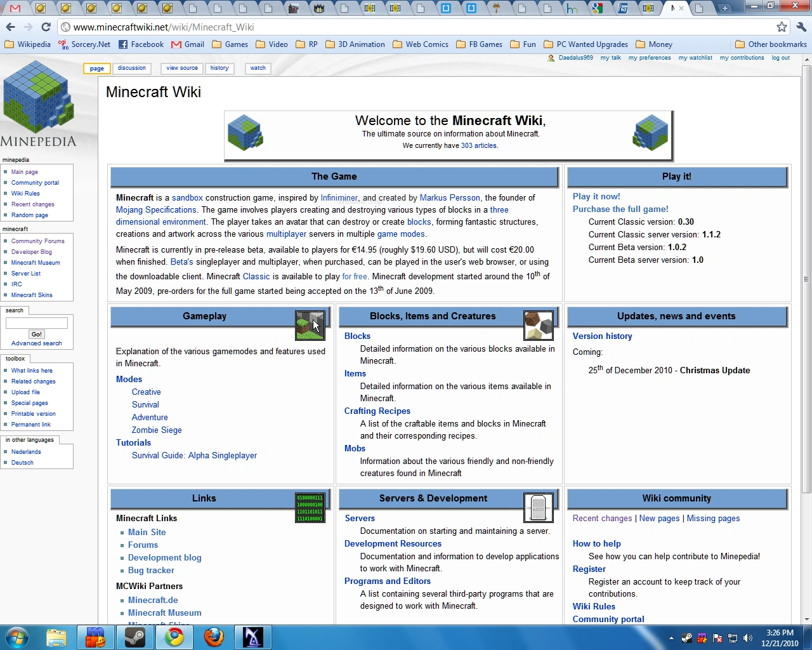Open the 'view source' tab
The height and width of the screenshot is (650, 812).
[182, 68]
